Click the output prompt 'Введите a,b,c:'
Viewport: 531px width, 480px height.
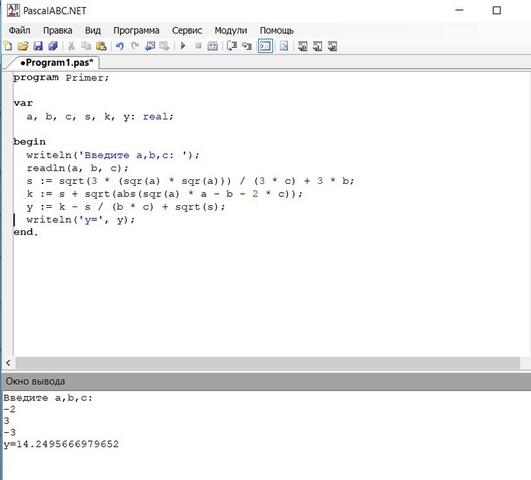(48, 398)
